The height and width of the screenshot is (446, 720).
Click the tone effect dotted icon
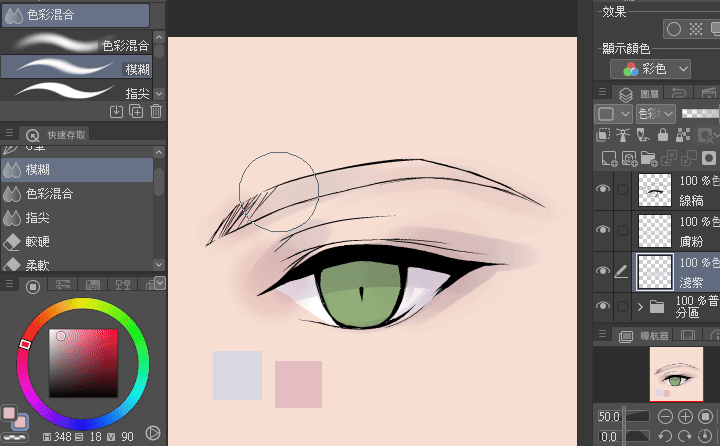696,29
